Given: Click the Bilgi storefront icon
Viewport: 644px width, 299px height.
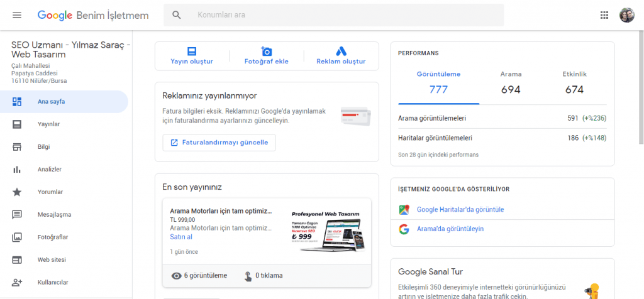Looking at the screenshot, I should tap(17, 147).
